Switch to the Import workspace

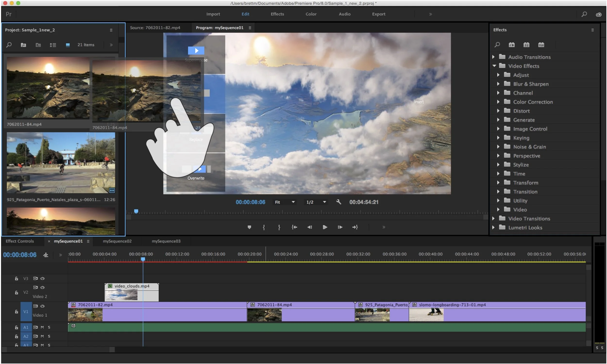213,14
